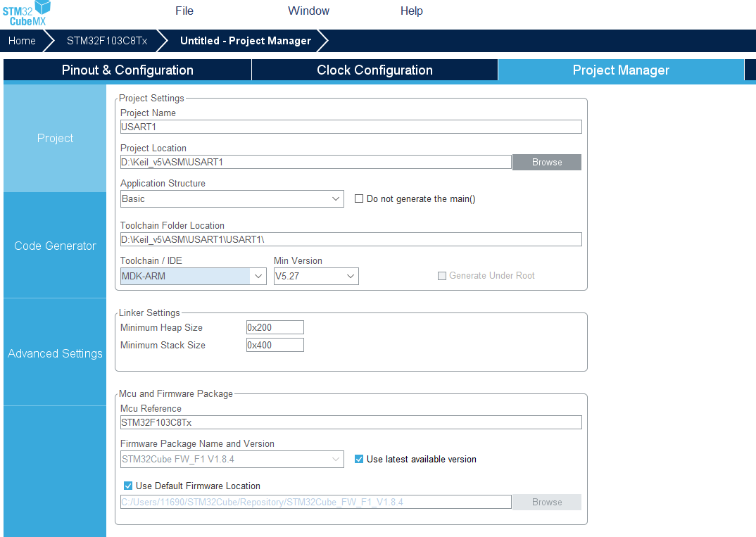Click the STM32CubeMX logo icon

pyautogui.click(x=27, y=13)
